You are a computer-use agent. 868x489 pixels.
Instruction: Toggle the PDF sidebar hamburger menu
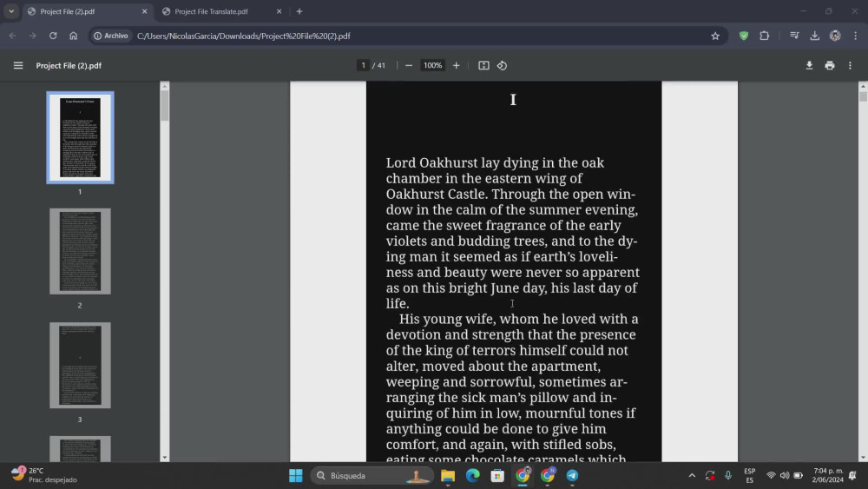coord(18,65)
